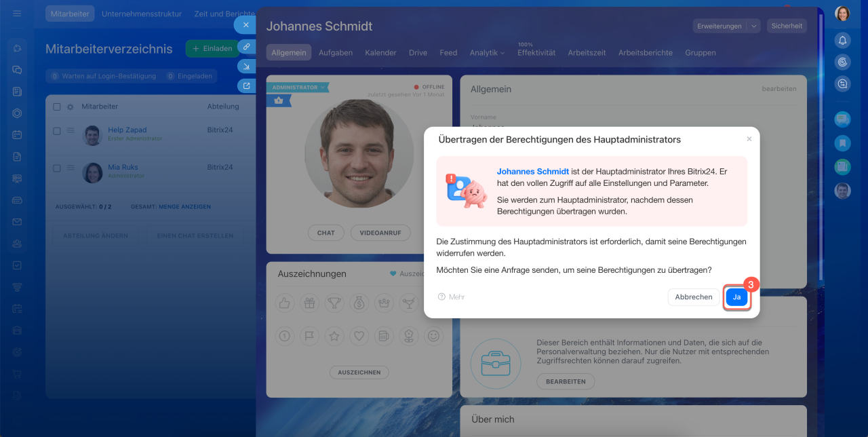The width and height of the screenshot is (868, 437).
Task: Switch to the Kalender tab
Action: click(x=380, y=52)
